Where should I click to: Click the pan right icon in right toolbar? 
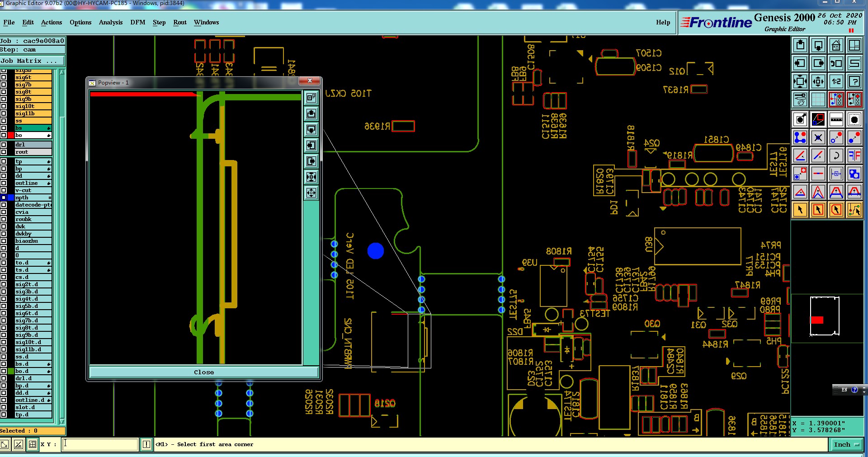coord(818,63)
